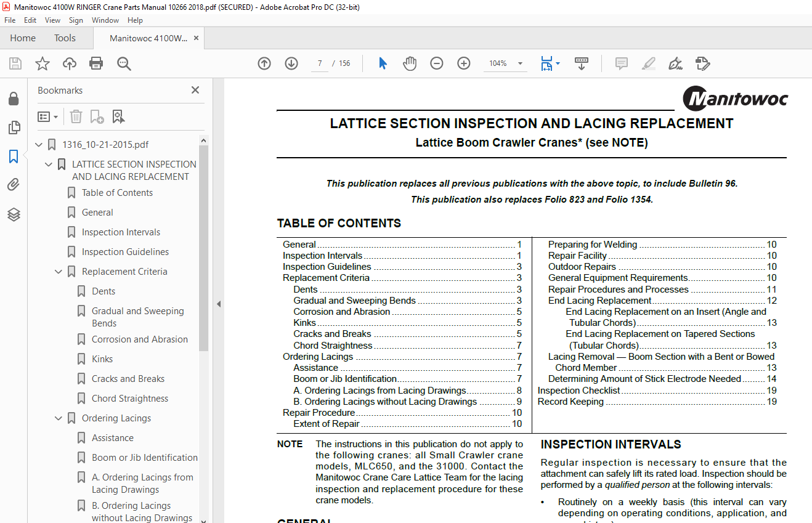
Task: Delete selected bookmark trash icon
Action: click(x=76, y=116)
